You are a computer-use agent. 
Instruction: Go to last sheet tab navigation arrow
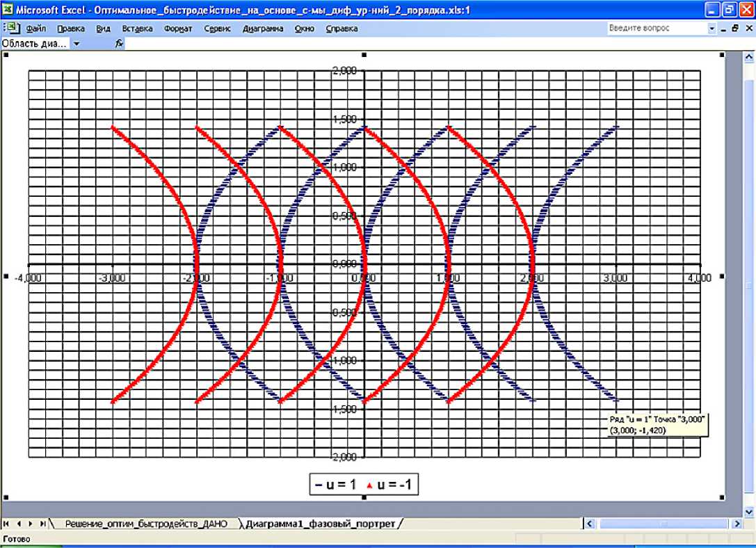(43, 524)
